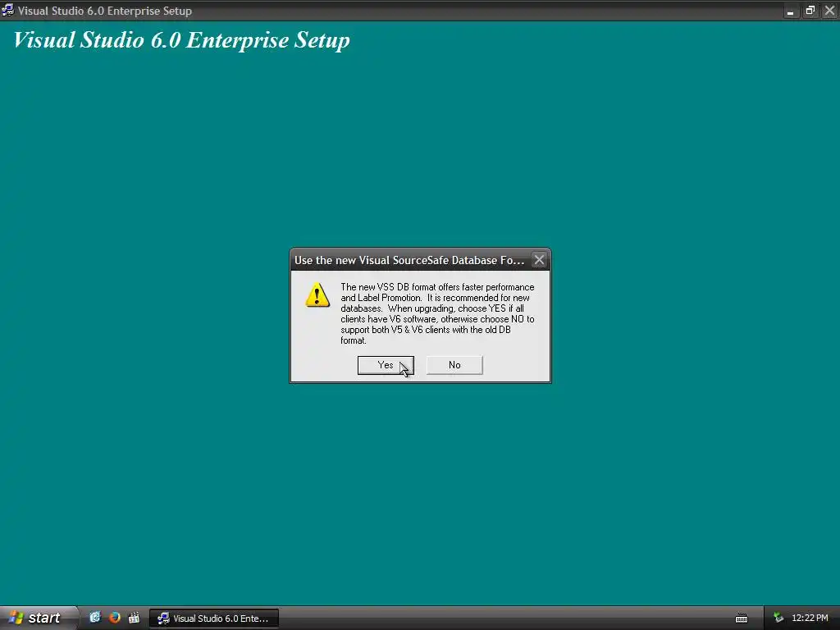
Task: Open Internet Explorer quick launch icon
Action: [95, 618]
